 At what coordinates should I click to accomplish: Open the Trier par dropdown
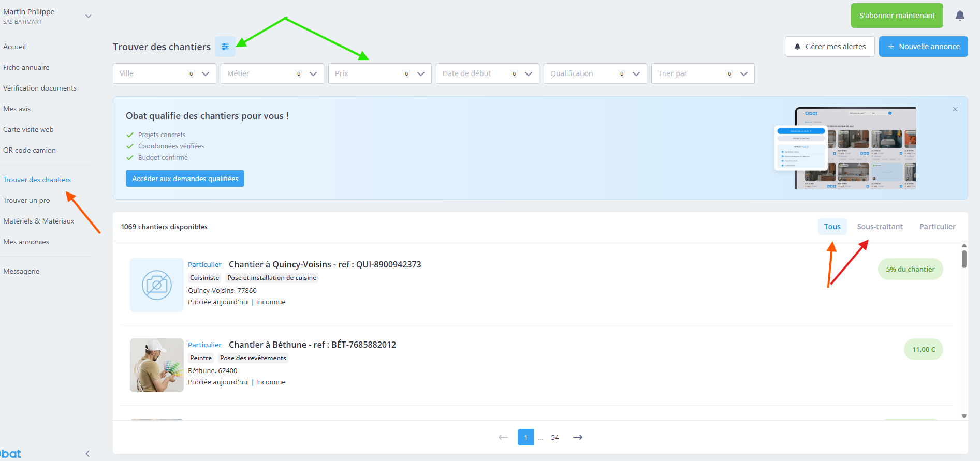703,73
